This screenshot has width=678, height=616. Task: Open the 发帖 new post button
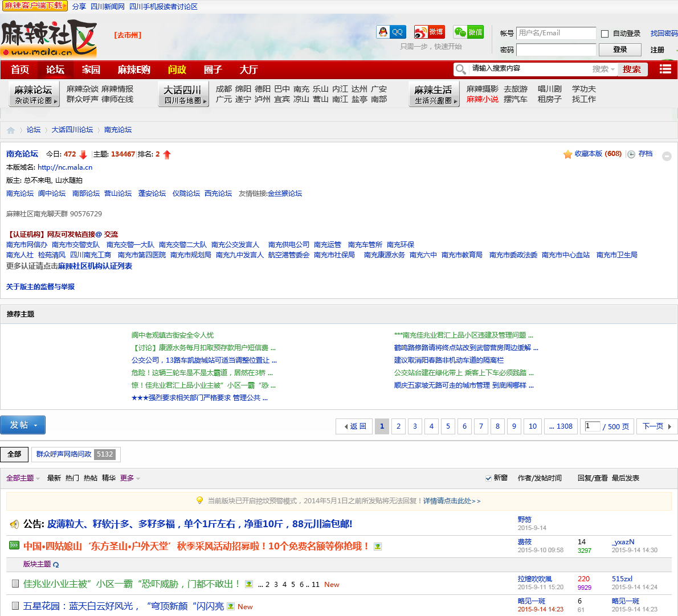pos(23,425)
